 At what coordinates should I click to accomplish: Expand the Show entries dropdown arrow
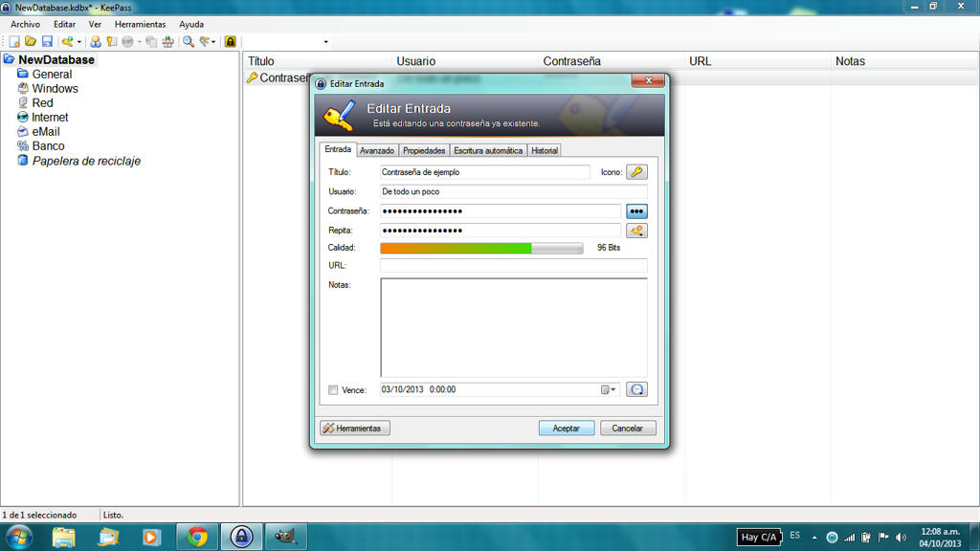[213, 42]
